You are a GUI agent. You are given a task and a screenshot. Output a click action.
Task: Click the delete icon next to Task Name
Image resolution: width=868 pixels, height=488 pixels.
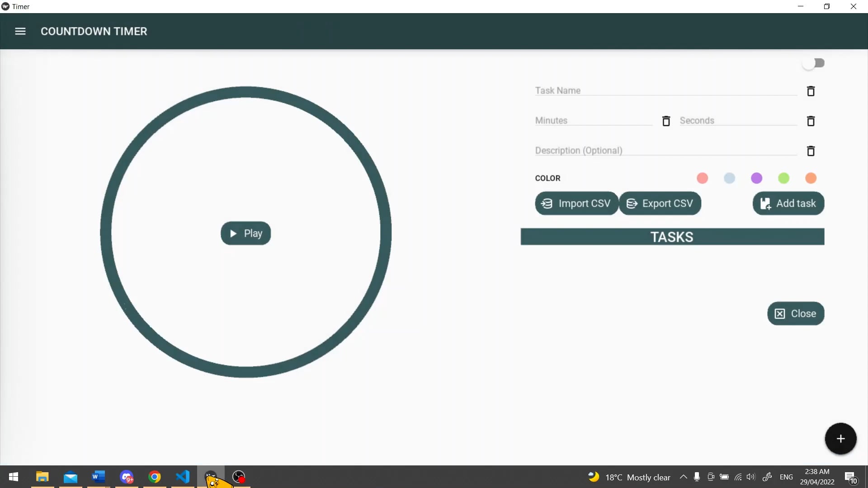811,91
